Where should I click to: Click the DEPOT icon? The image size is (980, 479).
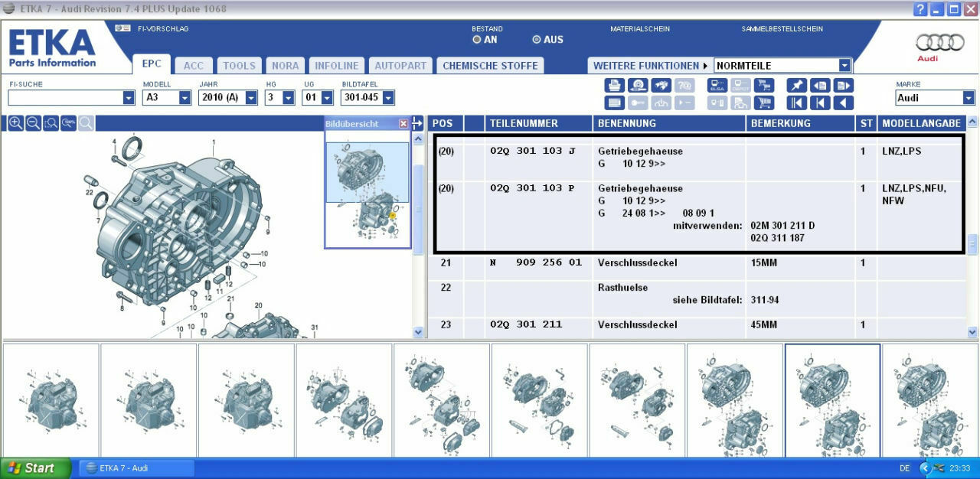point(740,86)
